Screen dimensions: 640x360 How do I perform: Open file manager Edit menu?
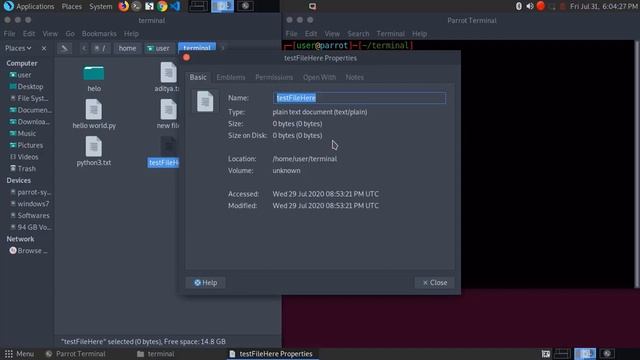point(29,34)
